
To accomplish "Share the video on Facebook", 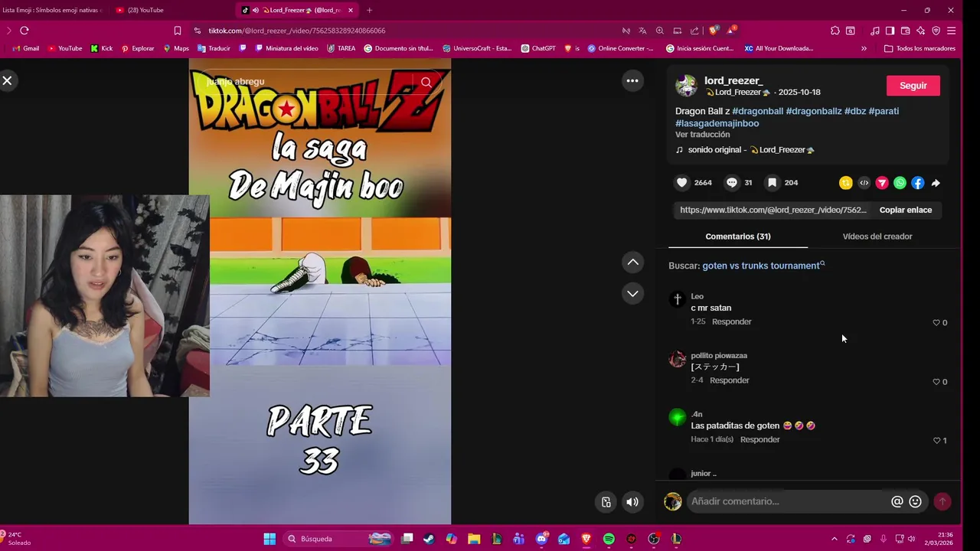I will (917, 183).
